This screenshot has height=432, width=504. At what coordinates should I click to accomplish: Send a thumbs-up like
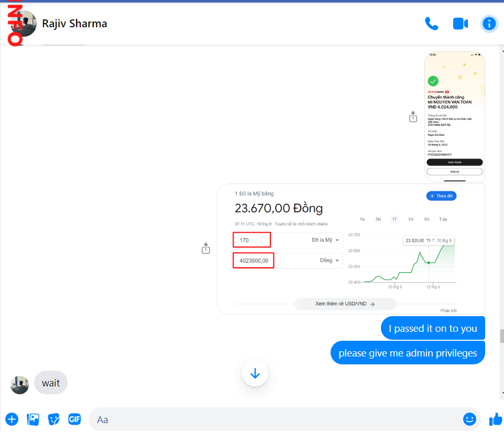click(x=496, y=419)
